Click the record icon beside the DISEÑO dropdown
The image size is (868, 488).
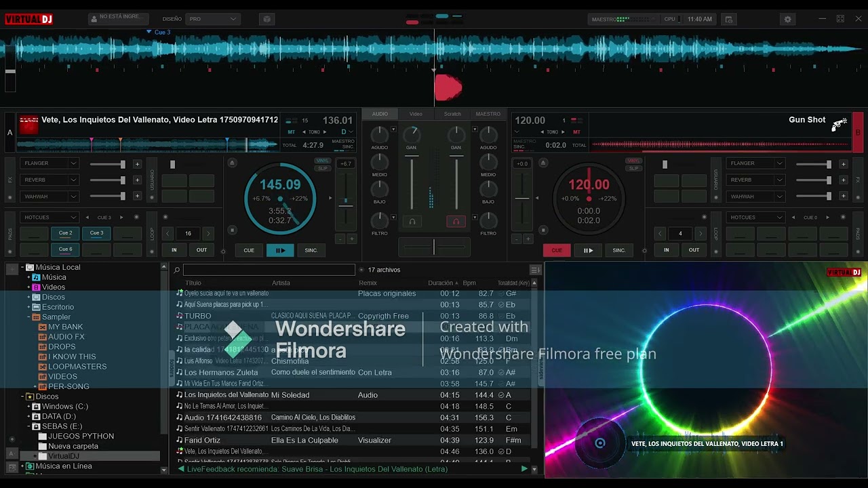tap(267, 19)
